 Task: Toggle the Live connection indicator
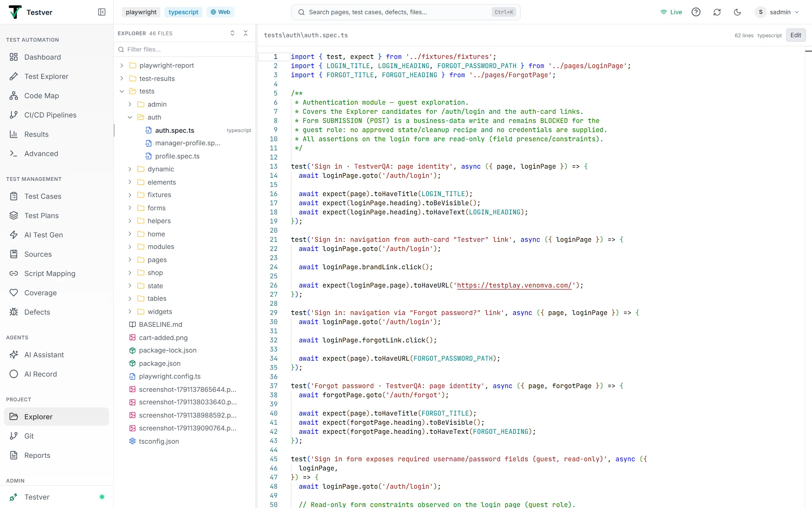(671, 12)
